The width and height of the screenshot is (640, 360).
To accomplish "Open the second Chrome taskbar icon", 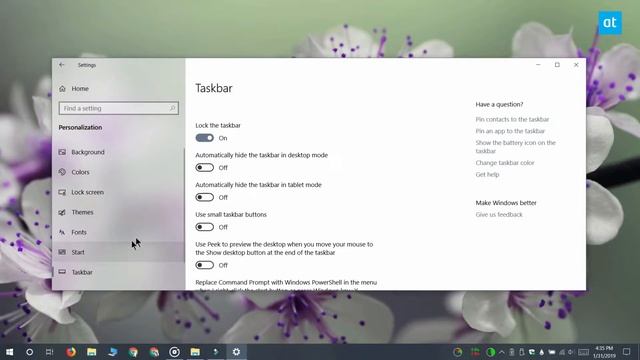I will (x=154, y=352).
